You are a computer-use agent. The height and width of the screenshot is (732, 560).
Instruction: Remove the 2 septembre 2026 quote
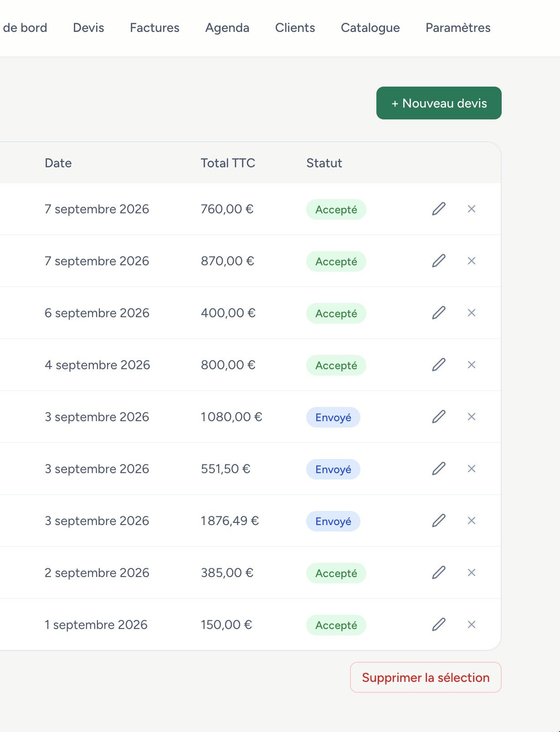tap(472, 572)
